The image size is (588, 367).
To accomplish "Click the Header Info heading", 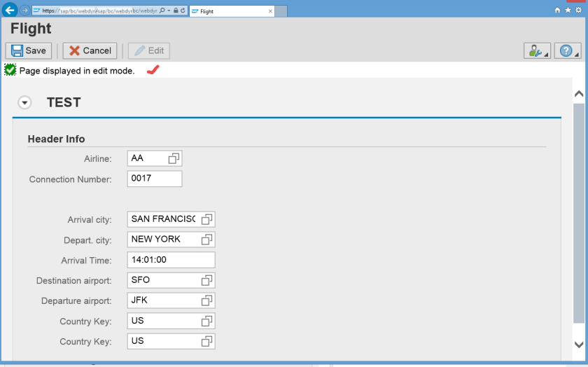I will point(56,139).
